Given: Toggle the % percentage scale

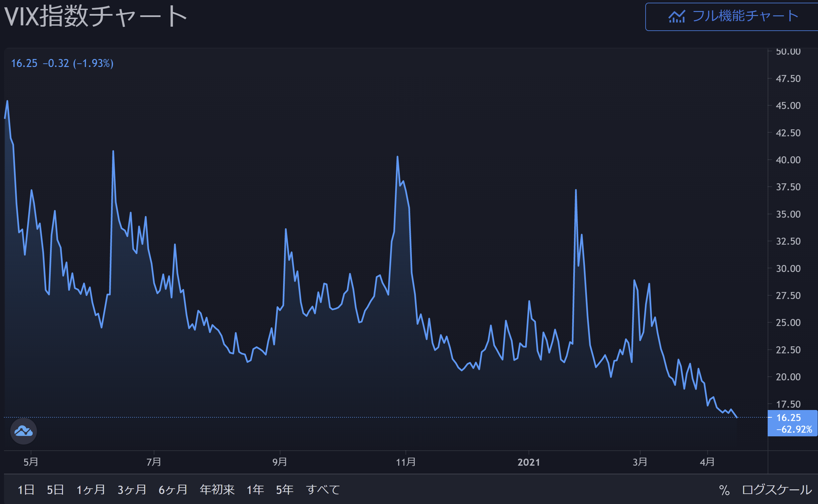Looking at the screenshot, I should [724, 490].
